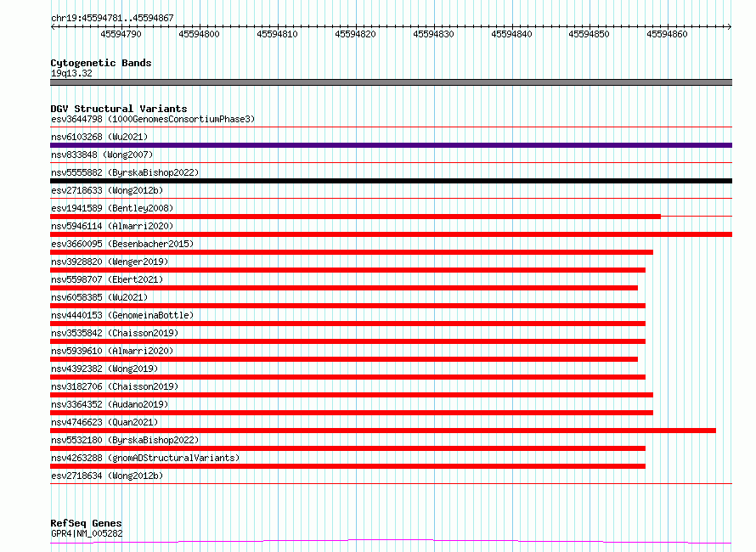The width and height of the screenshot is (756, 552).
Task: Select variant nsv6103268 (Wu2021) label
Action: pyautogui.click(x=99, y=137)
